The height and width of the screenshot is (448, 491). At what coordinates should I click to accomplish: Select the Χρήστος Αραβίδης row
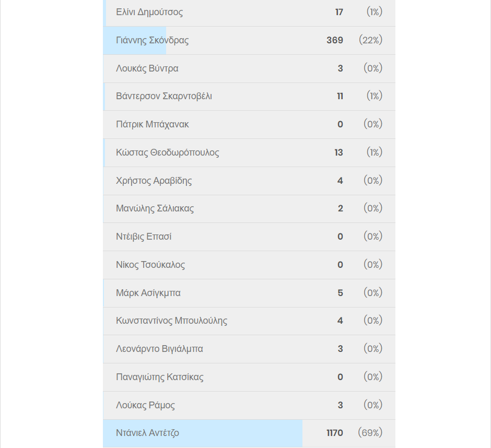[249, 181]
